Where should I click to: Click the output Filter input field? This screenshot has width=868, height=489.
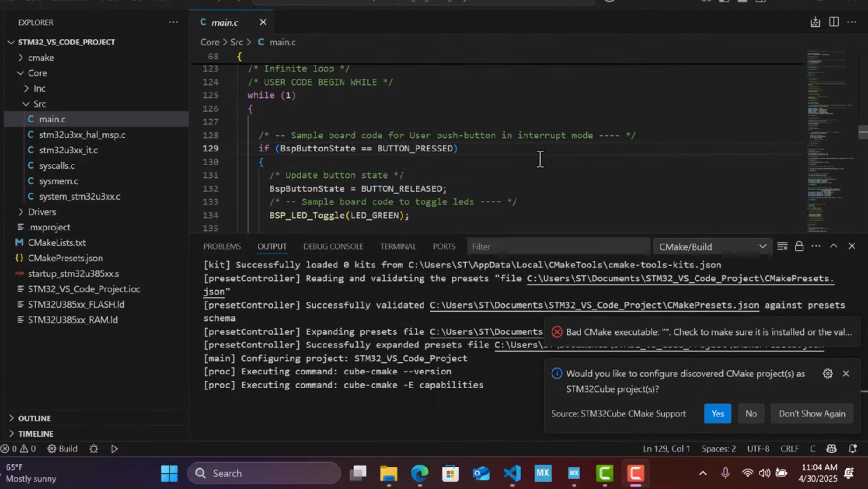(558, 246)
